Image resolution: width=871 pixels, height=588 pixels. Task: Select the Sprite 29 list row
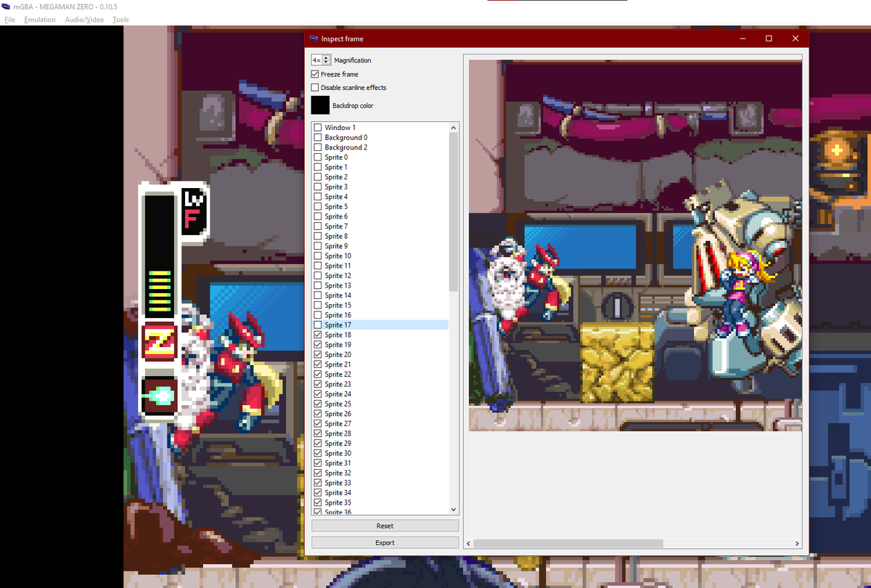coord(380,444)
